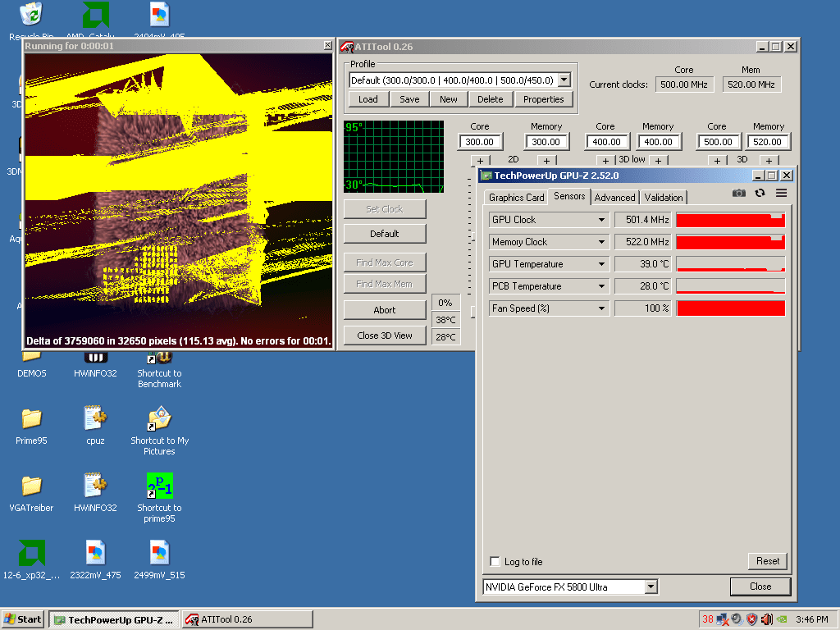Click the ATITool temperature graph

[394, 157]
